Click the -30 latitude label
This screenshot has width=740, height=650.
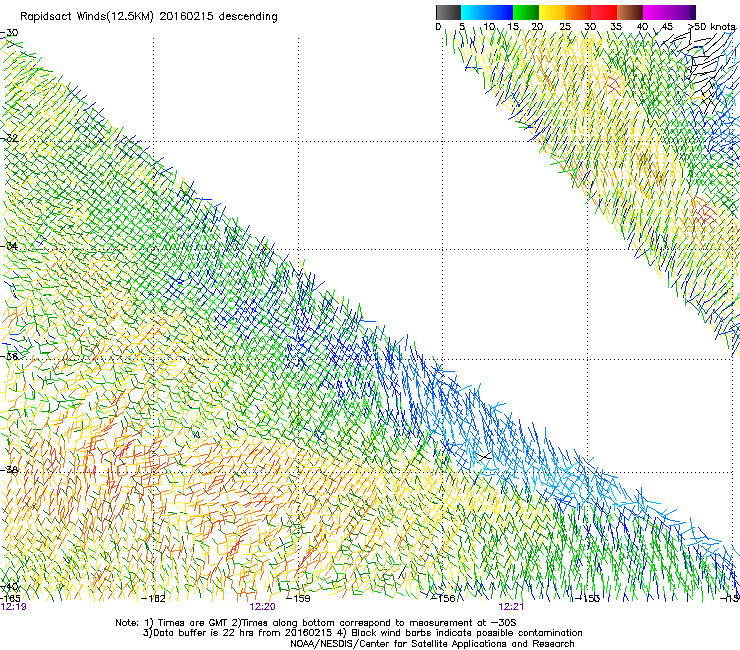pos(9,33)
